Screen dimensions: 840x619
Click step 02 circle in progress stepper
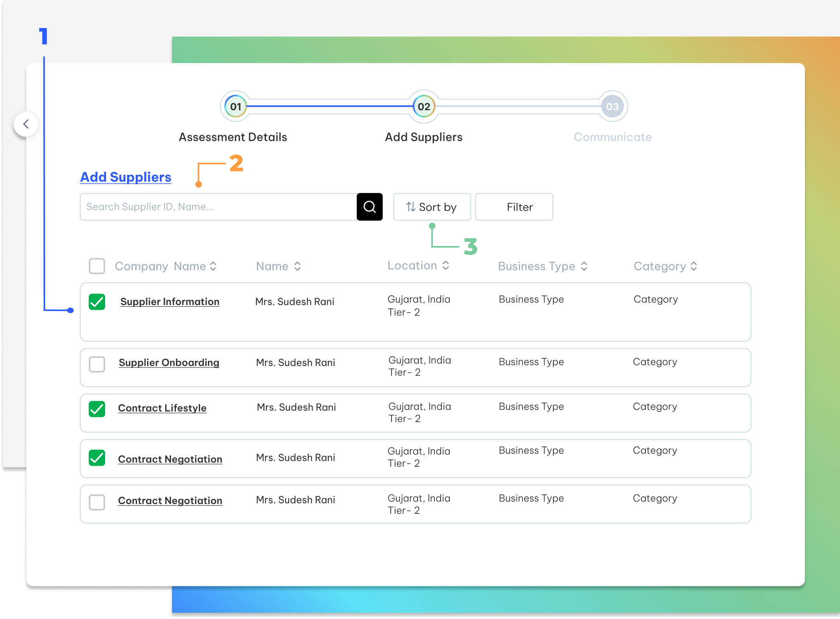(424, 106)
